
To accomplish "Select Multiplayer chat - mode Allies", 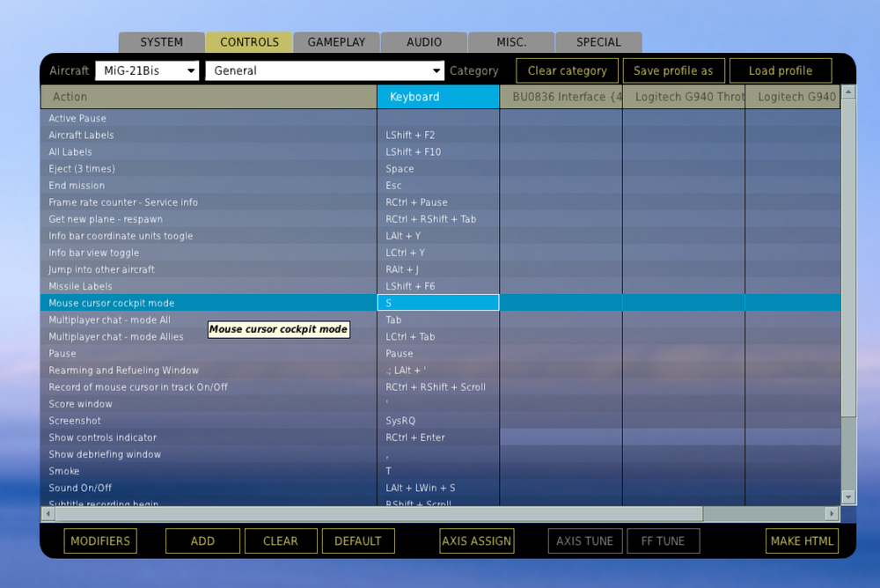I will [x=209, y=336].
